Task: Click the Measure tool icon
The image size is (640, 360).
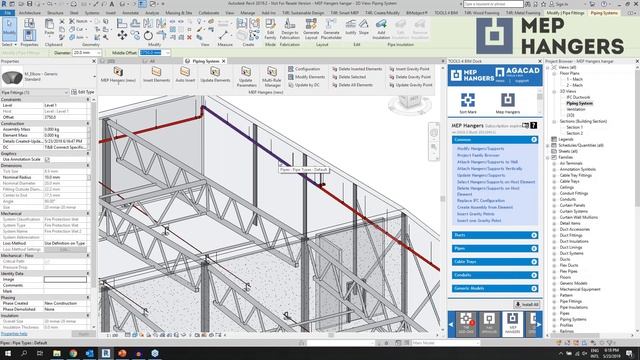Action: point(223,35)
